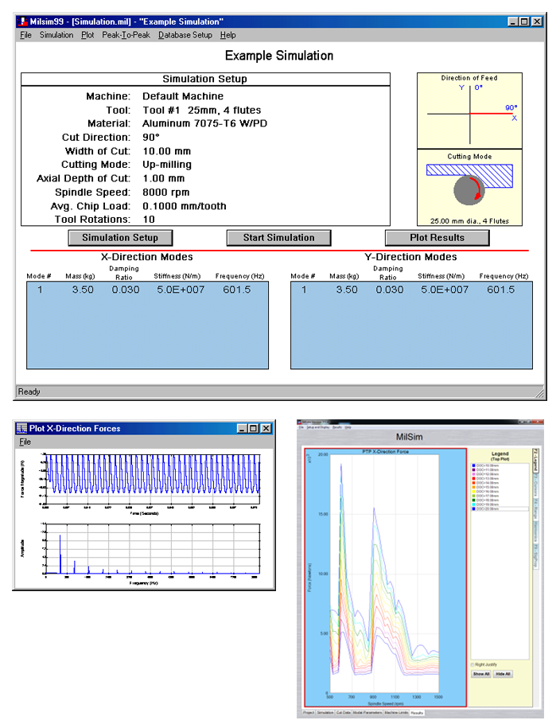This screenshot has width=560, height=728.
Task: Enable the Right Justify checkbox
Action: [473, 665]
